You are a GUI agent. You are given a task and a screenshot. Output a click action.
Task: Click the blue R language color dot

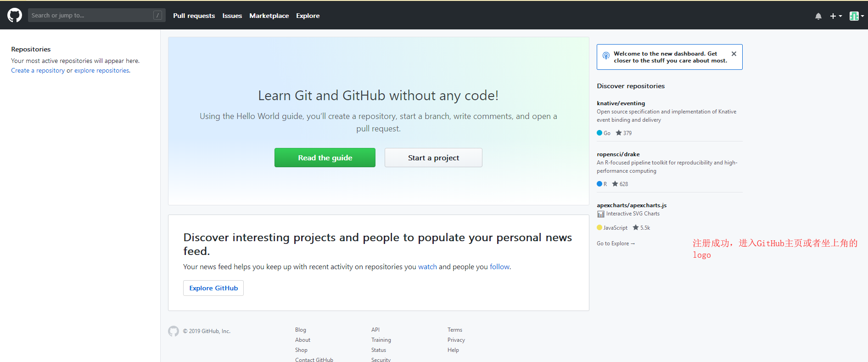599,184
